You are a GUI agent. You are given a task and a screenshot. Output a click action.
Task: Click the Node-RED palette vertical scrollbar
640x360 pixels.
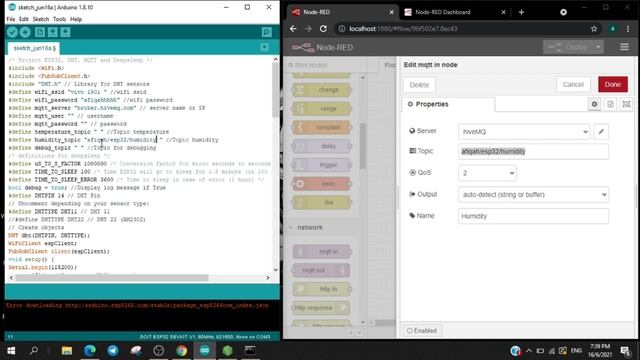[363, 146]
